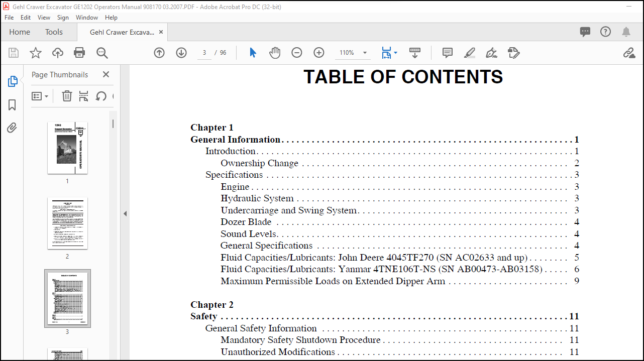
Task: Open the Help question mark icon
Action: [x=606, y=32]
